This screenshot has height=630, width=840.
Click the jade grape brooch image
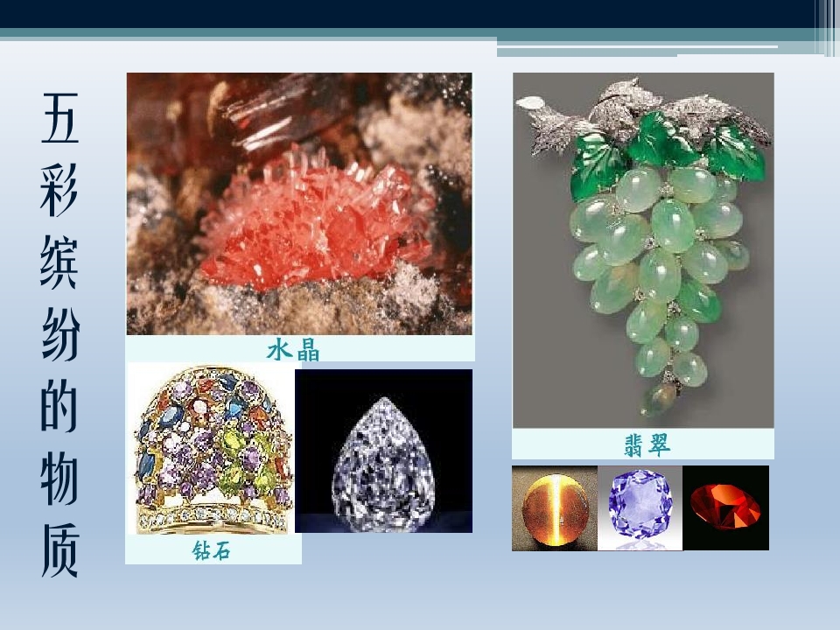(x=643, y=249)
